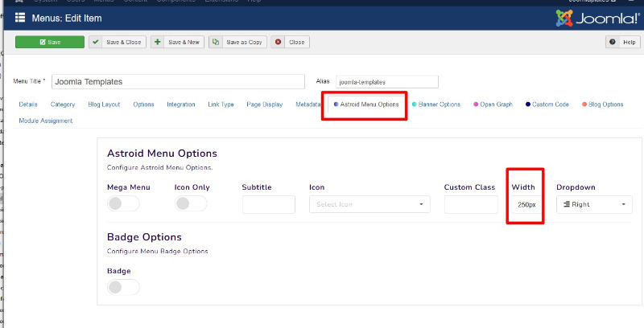Screen dimensions: 644x328
Task: Click the green Save button
Action: click(x=50, y=42)
